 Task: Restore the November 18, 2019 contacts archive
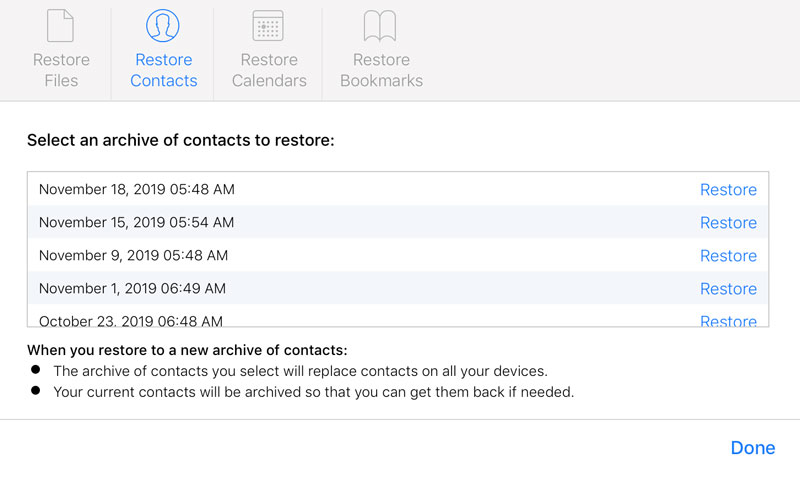click(728, 190)
